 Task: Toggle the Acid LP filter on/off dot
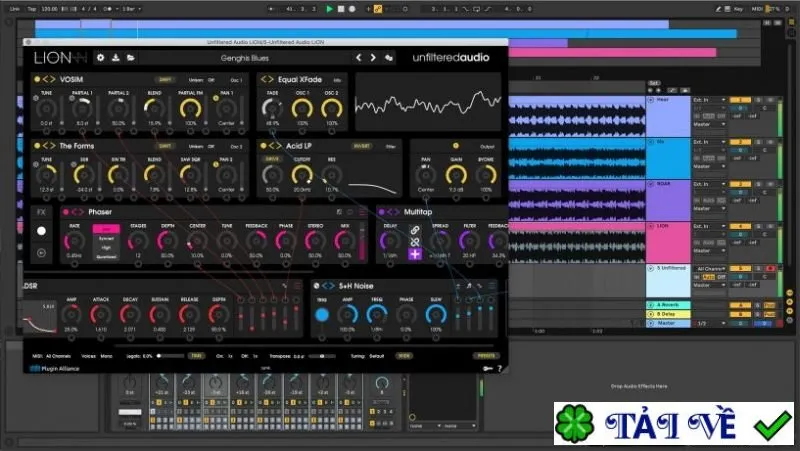click(x=263, y=146)
